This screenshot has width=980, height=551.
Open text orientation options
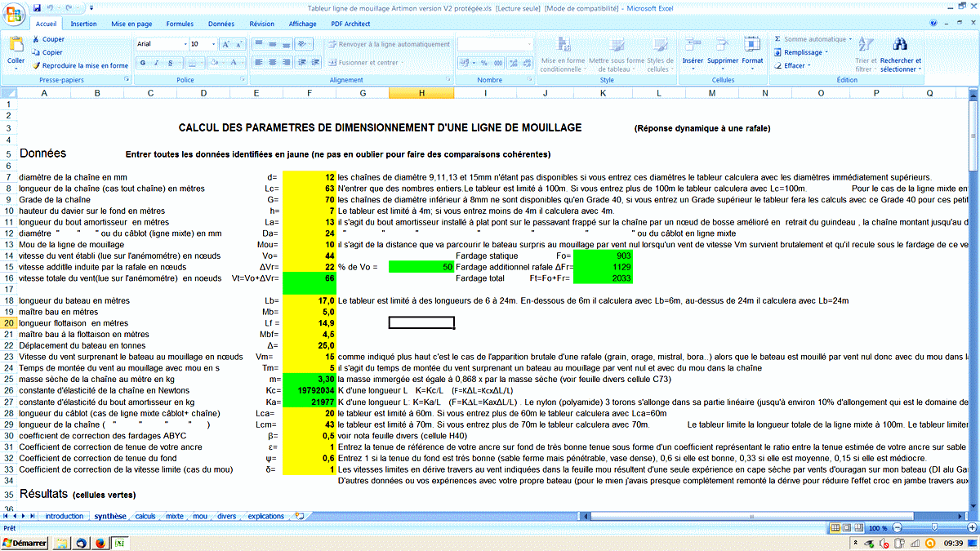click(304, 43)
